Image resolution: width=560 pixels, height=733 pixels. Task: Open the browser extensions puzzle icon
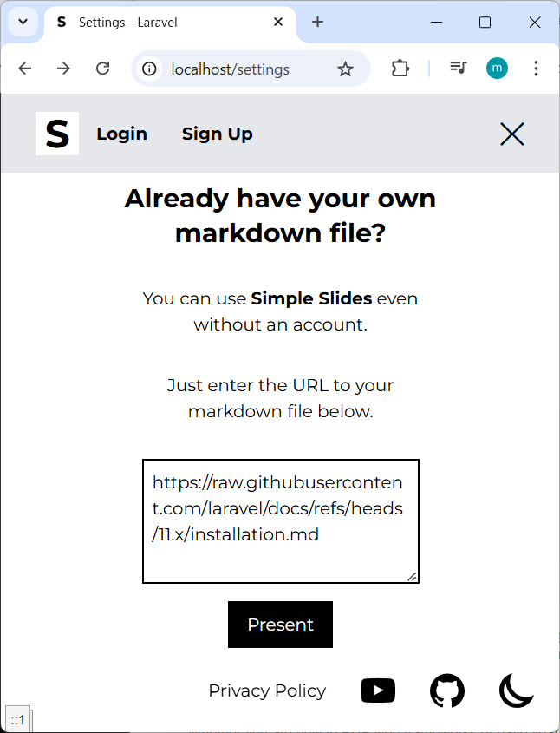400,69
